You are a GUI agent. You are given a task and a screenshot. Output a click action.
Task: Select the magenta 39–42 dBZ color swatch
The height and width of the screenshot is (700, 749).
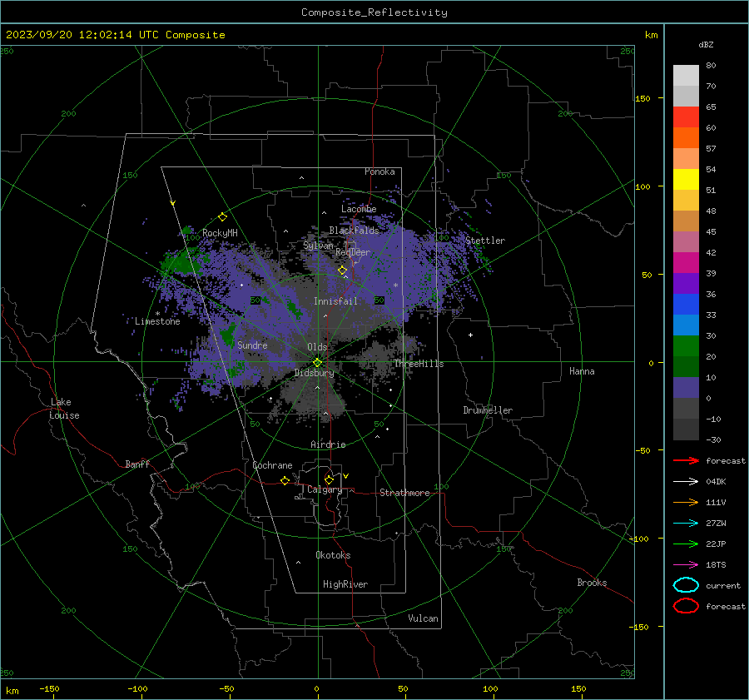coord(686,263)
